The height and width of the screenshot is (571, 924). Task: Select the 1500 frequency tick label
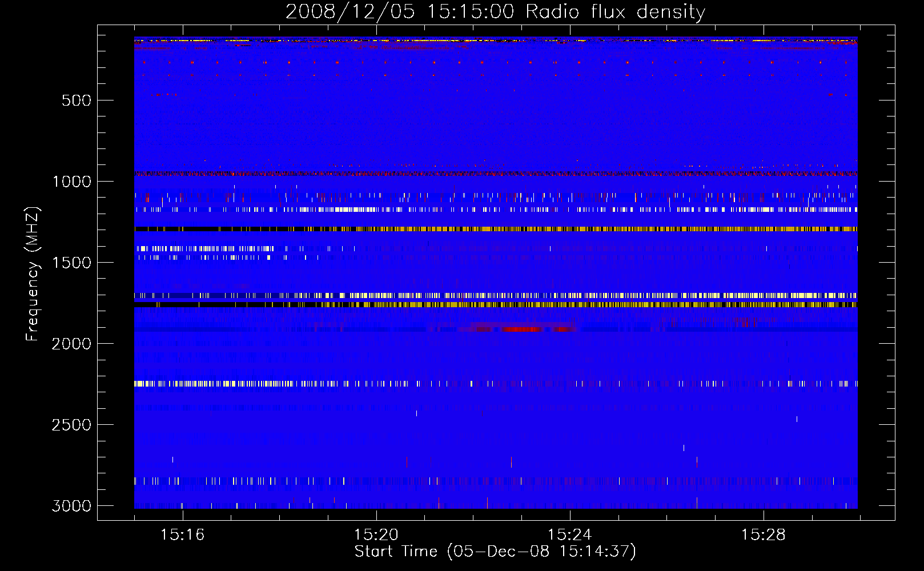coord(71,263)
